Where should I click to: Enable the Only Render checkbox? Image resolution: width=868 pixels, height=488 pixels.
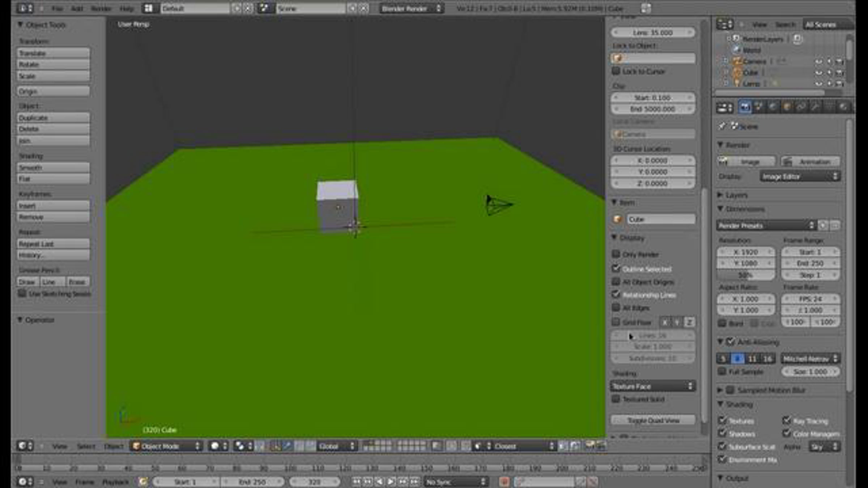point(616,254)
